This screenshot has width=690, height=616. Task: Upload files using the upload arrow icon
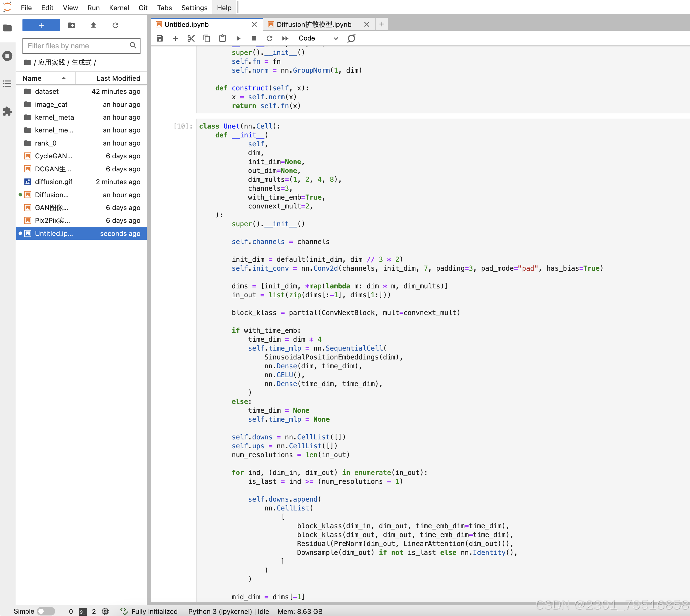pos(93,25)
